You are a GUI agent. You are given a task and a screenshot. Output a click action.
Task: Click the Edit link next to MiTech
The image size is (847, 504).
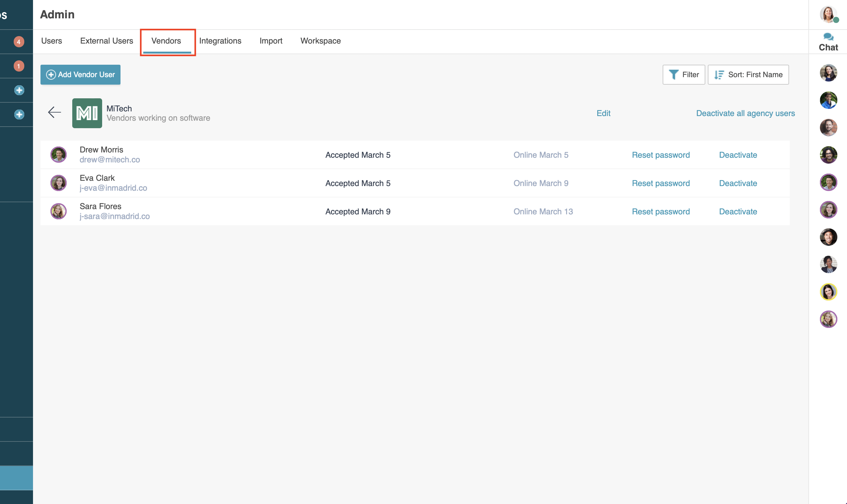(x=603, y=113)
